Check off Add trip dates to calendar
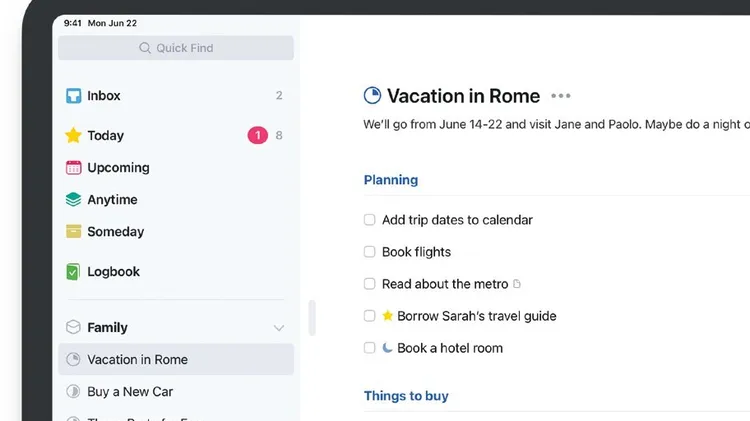 (x=369, y=220)
